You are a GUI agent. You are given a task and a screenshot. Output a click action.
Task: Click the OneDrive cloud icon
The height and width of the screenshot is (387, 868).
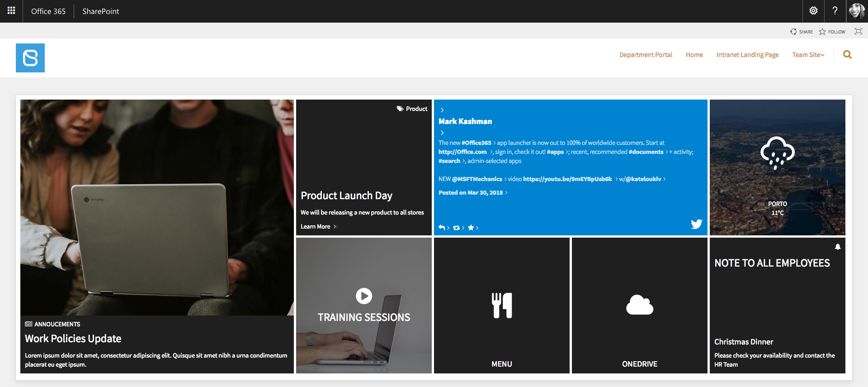click(639, 305)
